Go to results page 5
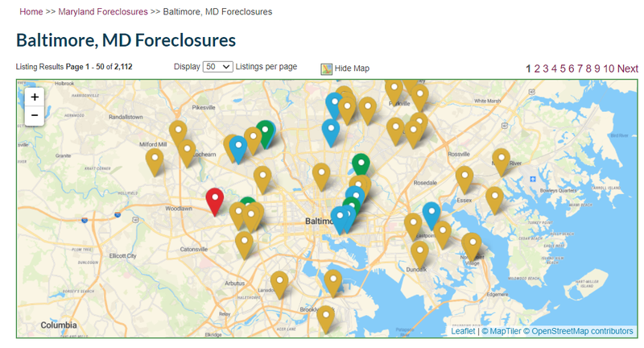The width and height of the screenshot is (644, 348). [x=563, y=68]
